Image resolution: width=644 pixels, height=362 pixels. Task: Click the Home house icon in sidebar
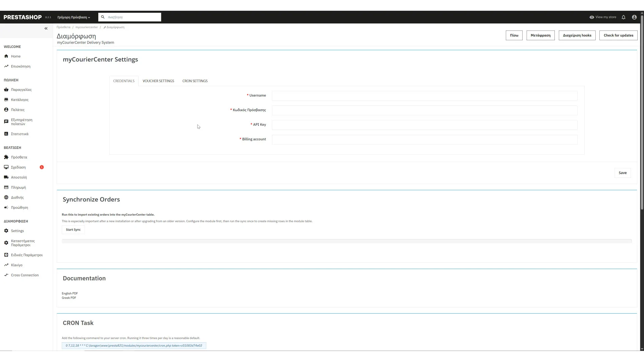(6, 56)
